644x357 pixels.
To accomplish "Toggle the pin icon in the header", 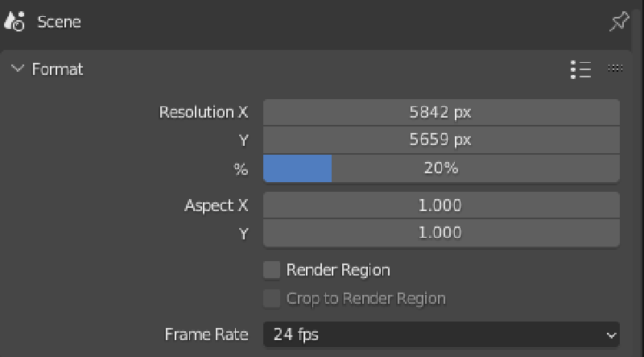I will 618,22.
